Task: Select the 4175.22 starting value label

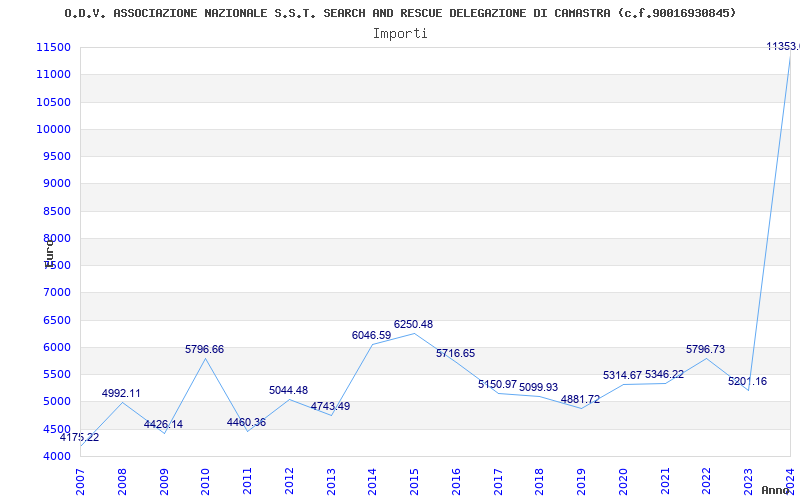Action: click(79, 437)
